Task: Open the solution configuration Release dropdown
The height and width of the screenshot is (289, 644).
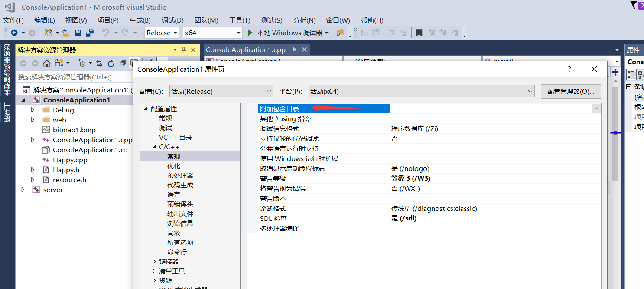Action: click(x=162, y=33)
